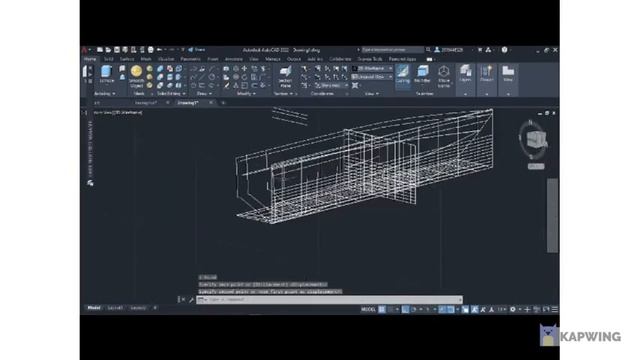Toggle the drawing grid display in status bar

[382, 309]
